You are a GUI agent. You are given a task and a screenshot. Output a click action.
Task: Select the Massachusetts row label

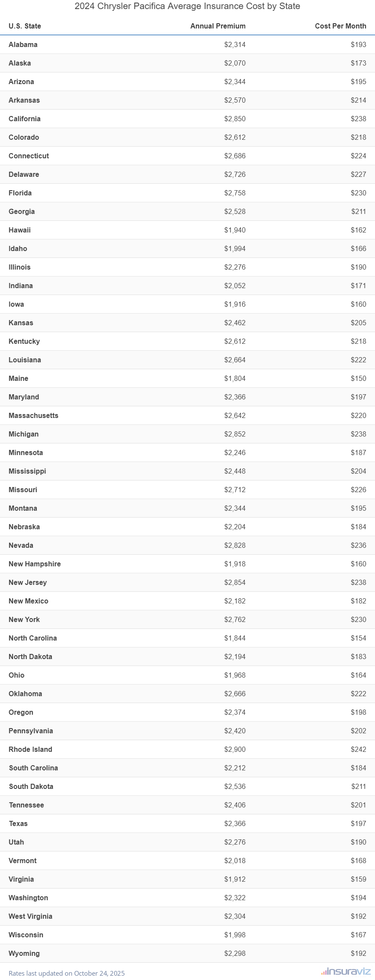(33, 415)
